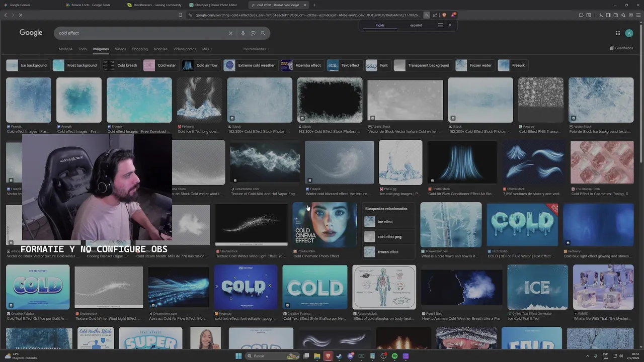Open Guardados saved items link

(621, 48)
